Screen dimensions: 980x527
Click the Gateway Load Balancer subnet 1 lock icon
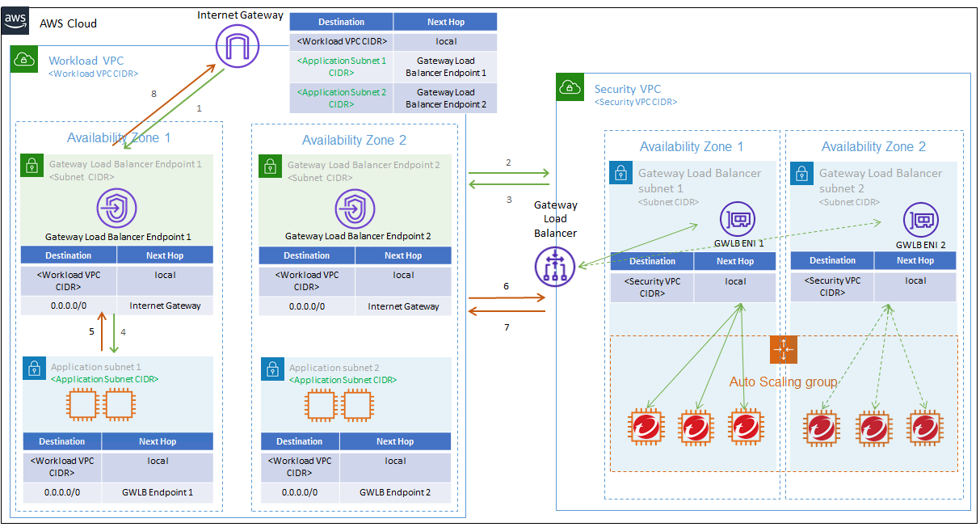[620, 173]
